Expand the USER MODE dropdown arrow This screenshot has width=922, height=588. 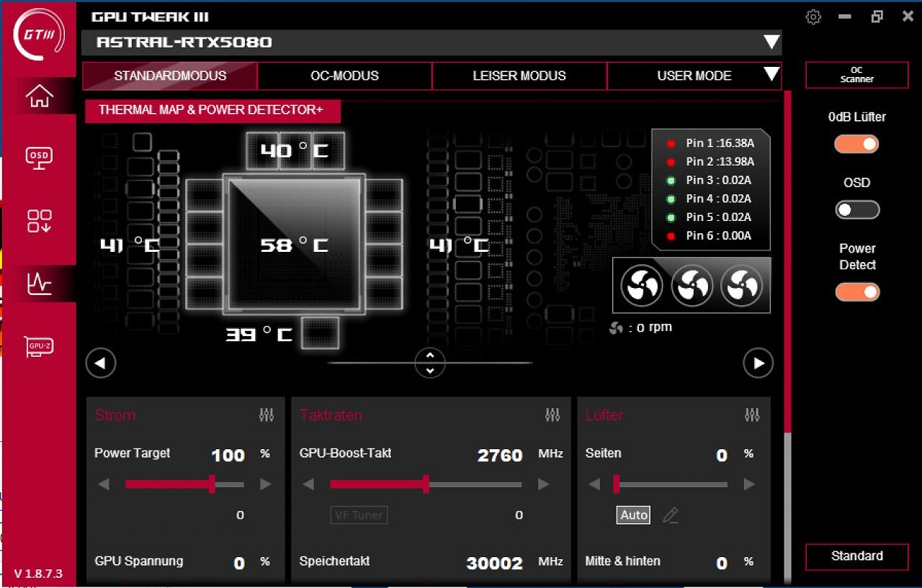[x=771, y=74]
